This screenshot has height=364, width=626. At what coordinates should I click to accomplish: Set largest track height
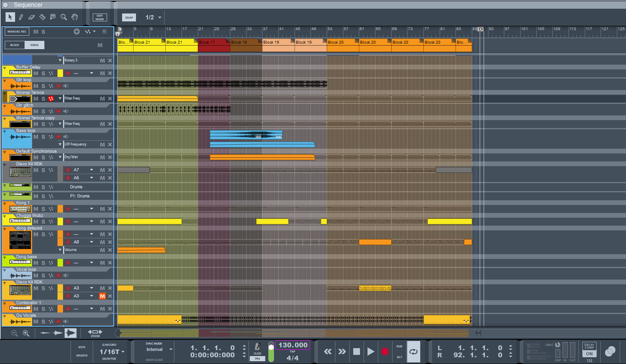pos(71,333)
